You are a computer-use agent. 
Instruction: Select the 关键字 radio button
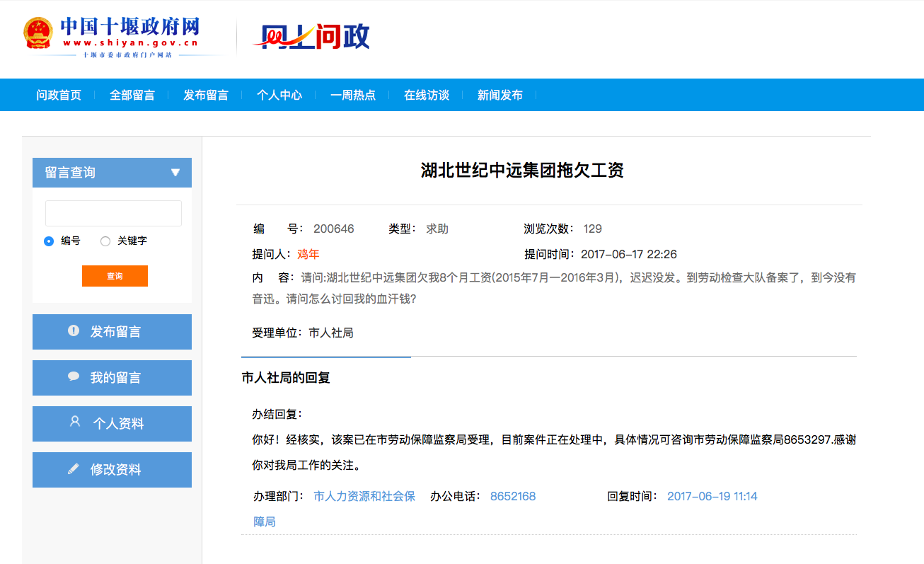pyautogui.click(x=105, y=241)
